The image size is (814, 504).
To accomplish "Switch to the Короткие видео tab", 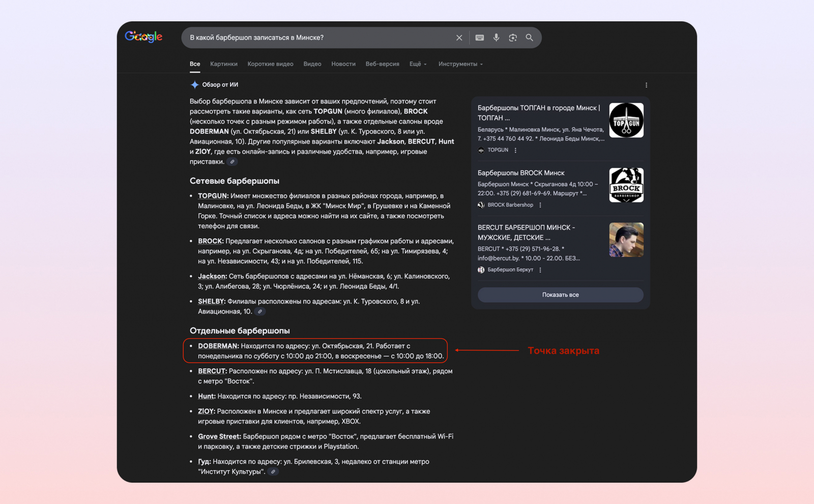I will [270, 64].
